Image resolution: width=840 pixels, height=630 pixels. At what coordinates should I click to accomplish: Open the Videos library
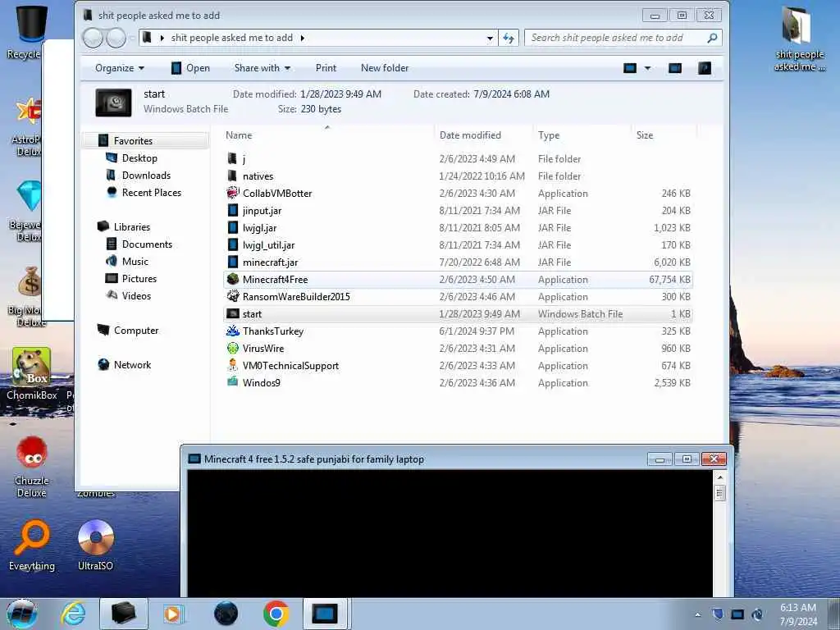[136, 295]
